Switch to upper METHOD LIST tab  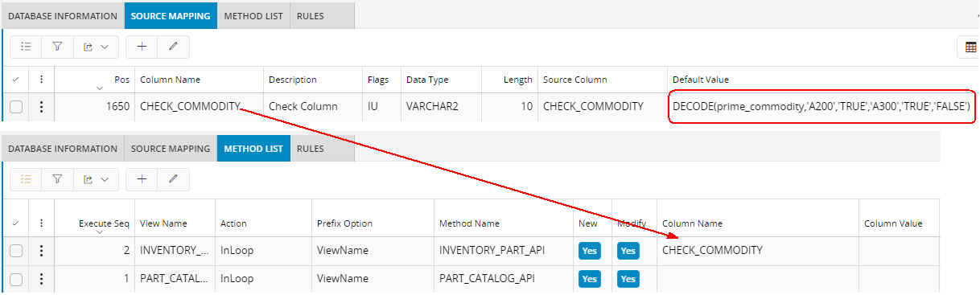[253, 15]
